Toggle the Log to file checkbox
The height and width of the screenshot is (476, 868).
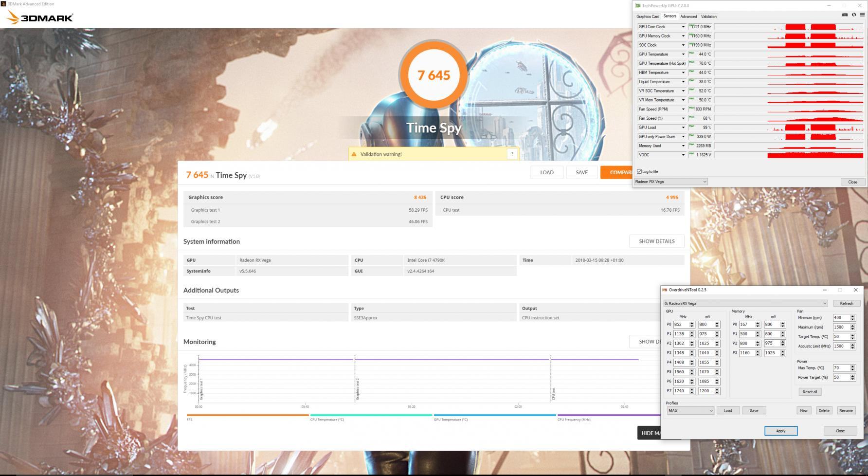[639, 171]
